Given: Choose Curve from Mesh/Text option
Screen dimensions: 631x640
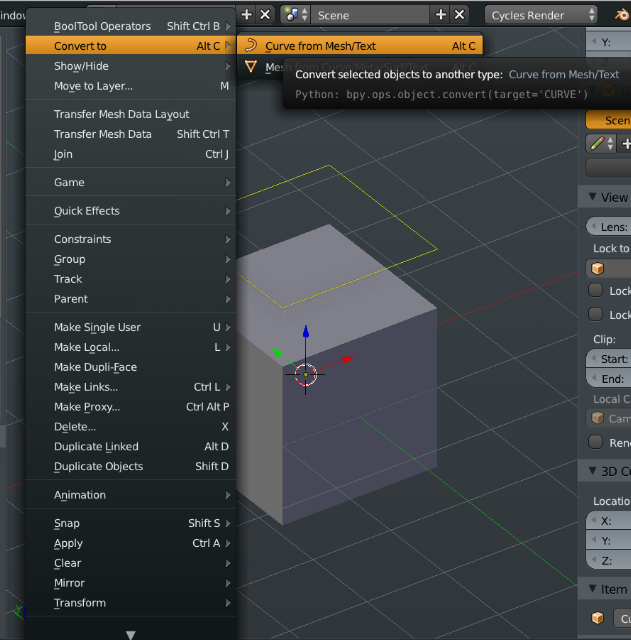Looking at the screenshot, I should pos(360,46).
